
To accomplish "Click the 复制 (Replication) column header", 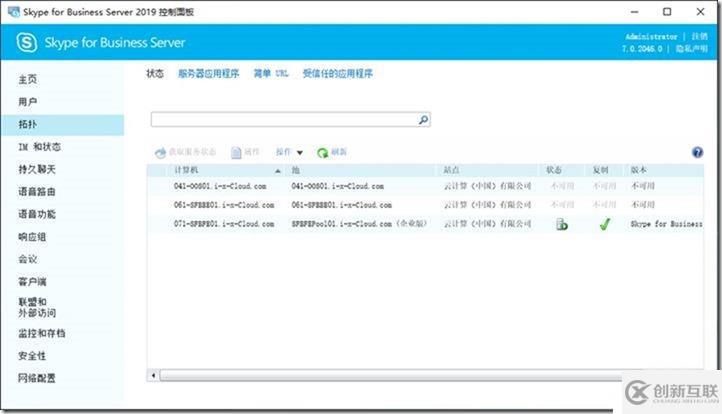I will 600,170.
